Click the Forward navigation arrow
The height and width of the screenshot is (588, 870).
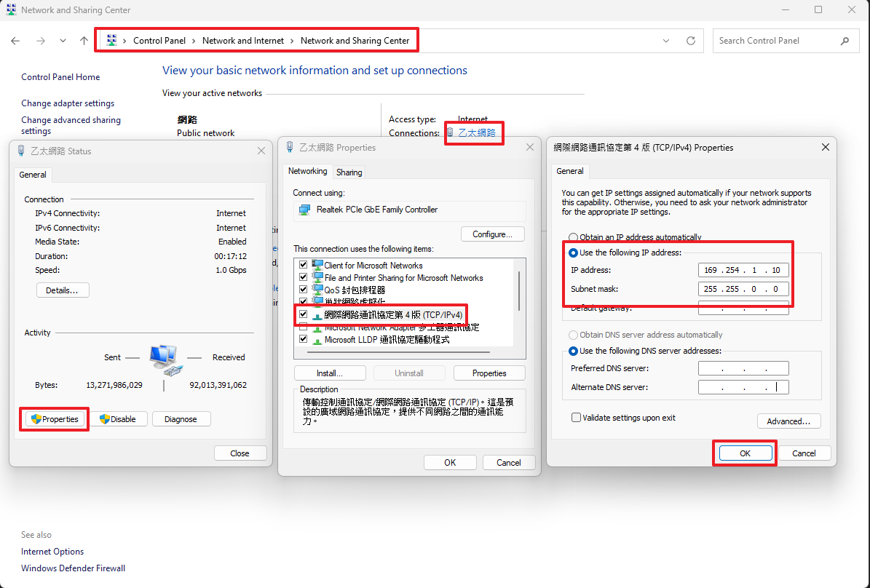[x=40, y=41]
